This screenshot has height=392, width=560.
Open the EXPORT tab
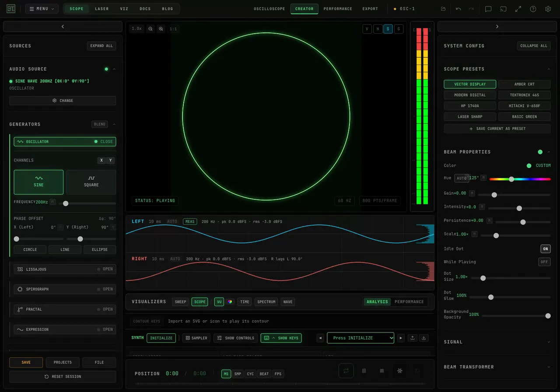point(370,9)
